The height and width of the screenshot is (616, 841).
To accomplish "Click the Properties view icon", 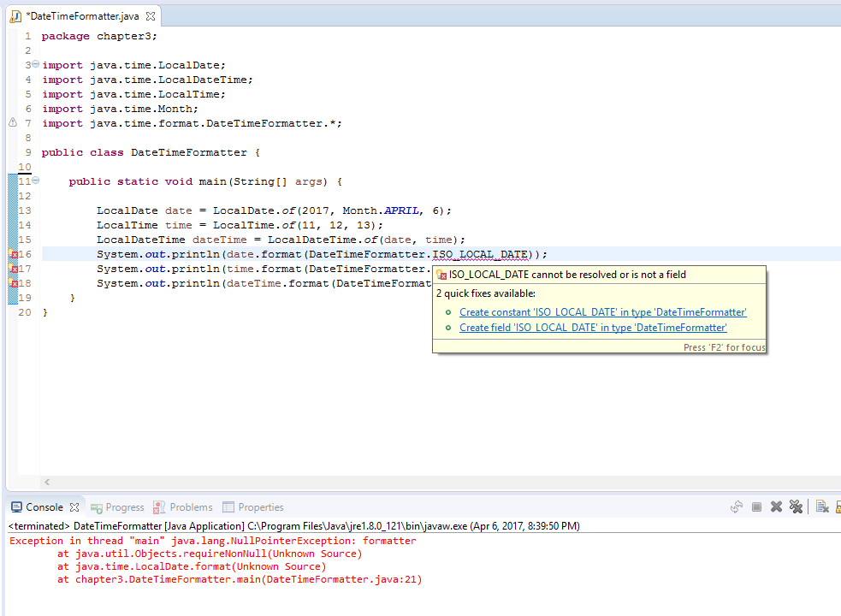I will [228, 507].
